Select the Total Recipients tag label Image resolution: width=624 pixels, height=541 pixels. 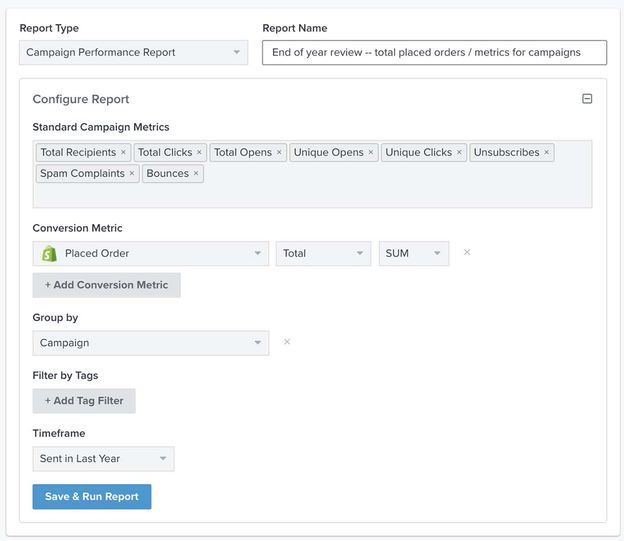78,152
